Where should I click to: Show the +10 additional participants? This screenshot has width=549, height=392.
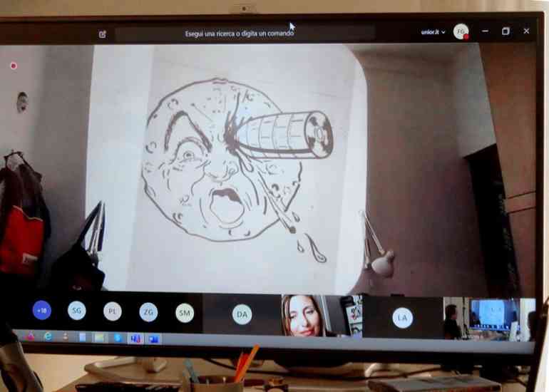click(x=41, y=310)
